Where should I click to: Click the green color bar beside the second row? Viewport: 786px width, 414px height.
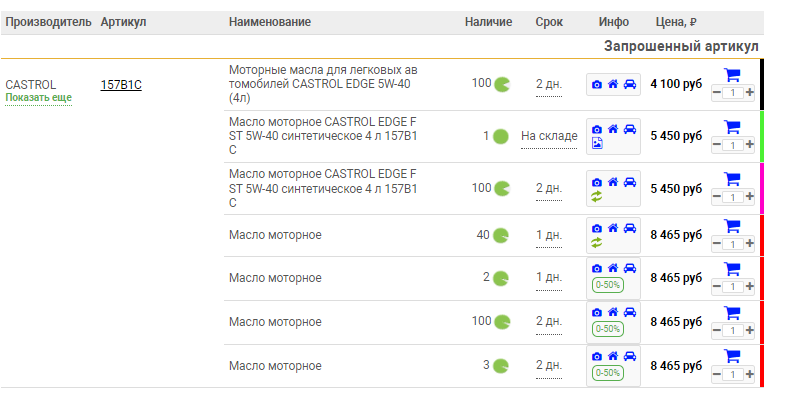point(761,136)
